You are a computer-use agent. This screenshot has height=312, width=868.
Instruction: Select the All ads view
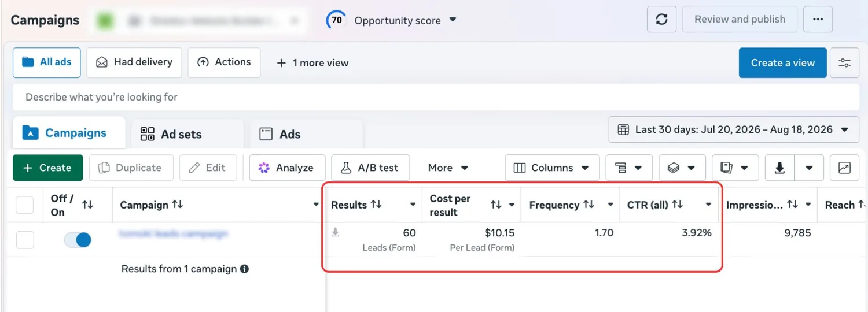coord(47,62)
